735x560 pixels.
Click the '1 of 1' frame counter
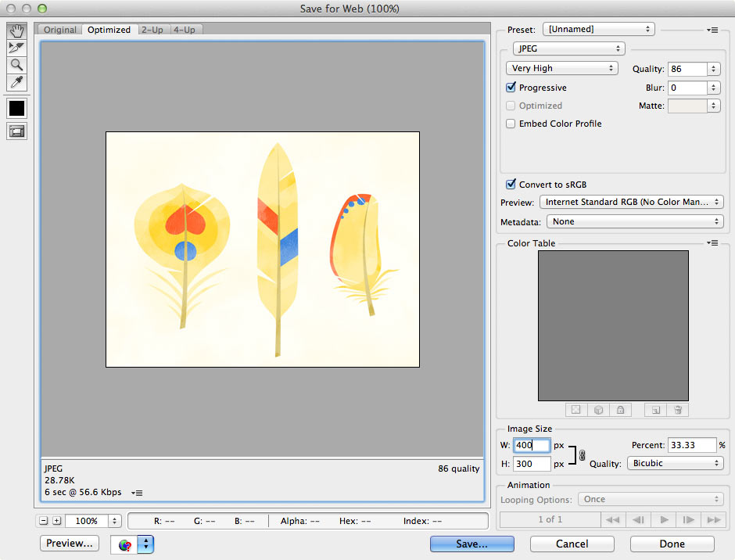tap(550, 519)
